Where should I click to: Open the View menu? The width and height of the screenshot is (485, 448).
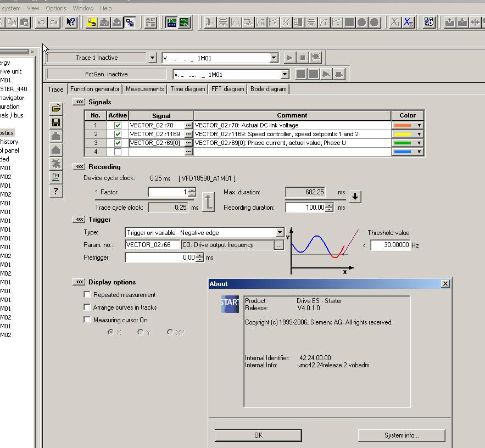tap(33, 8)
